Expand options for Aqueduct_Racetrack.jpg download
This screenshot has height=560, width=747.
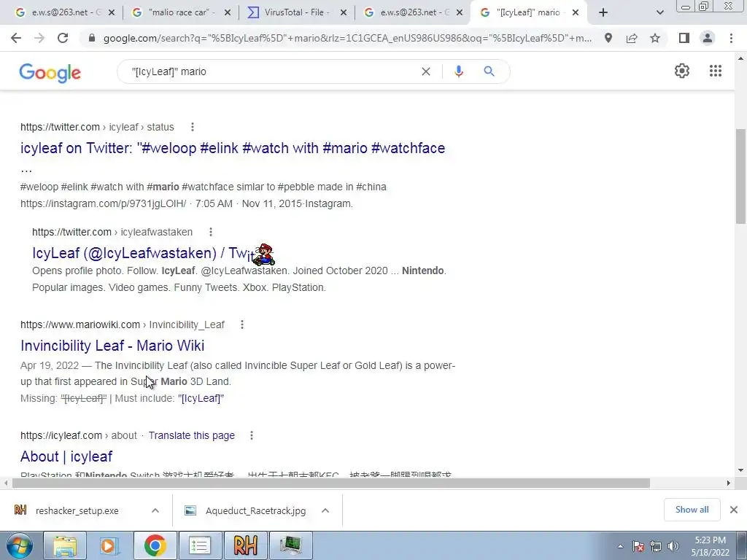click(x=325, y=510)
